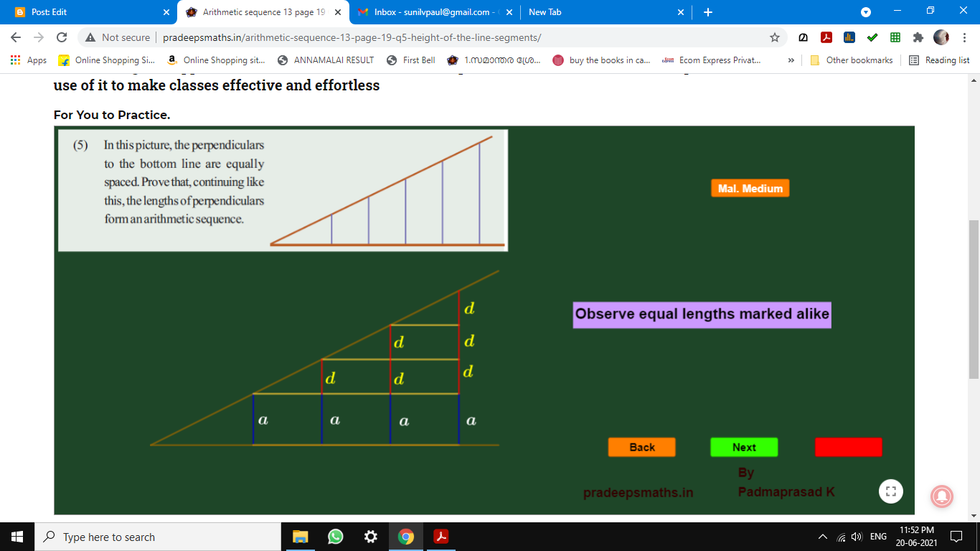
Task: Open the Reading list
Action: [939, 60]
